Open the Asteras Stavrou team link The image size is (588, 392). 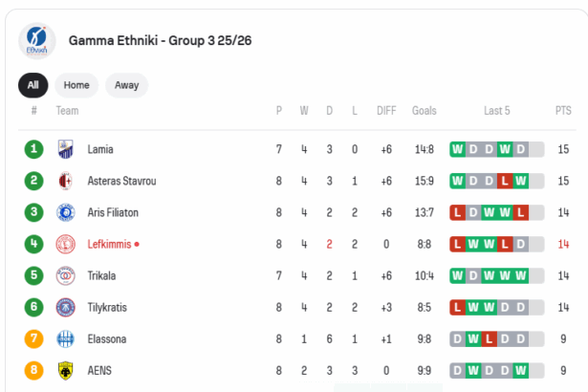[121, 181]
